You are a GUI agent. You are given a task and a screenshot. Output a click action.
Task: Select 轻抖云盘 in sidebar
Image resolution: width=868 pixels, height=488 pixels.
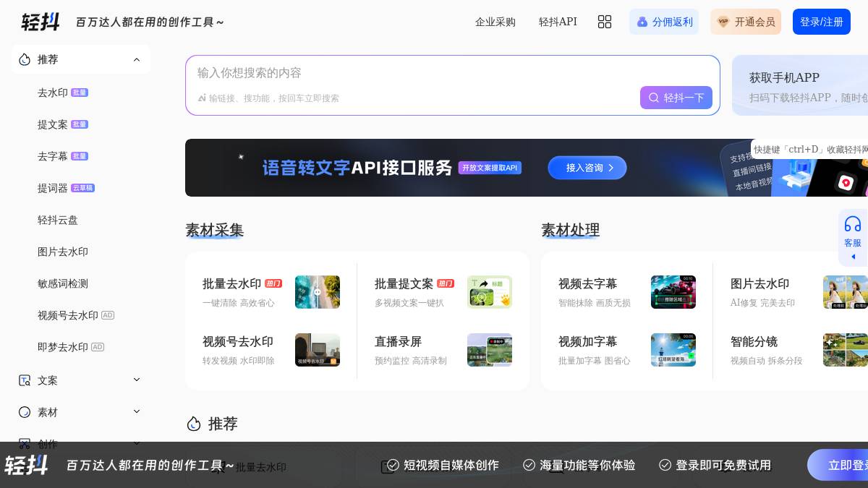58,220
